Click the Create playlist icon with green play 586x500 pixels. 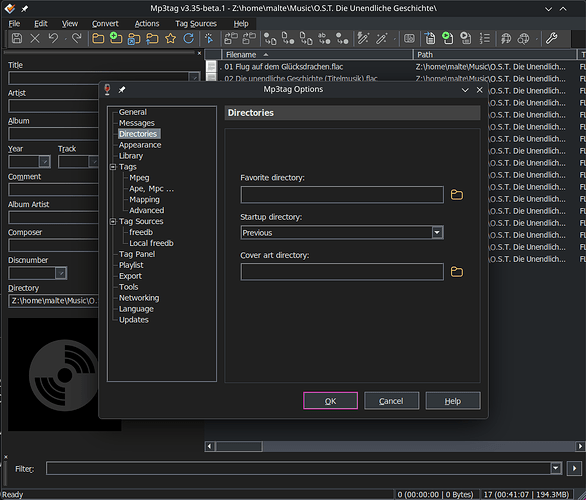tap(448, 38)
